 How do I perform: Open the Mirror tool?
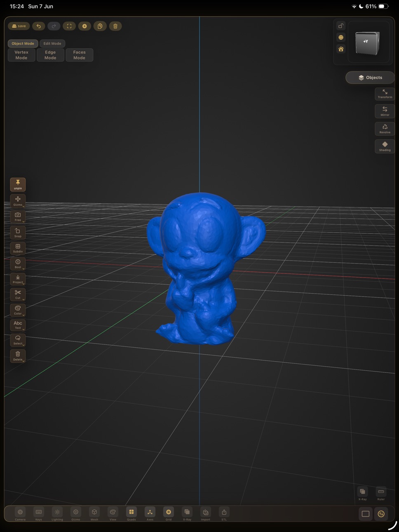(385, 111)
